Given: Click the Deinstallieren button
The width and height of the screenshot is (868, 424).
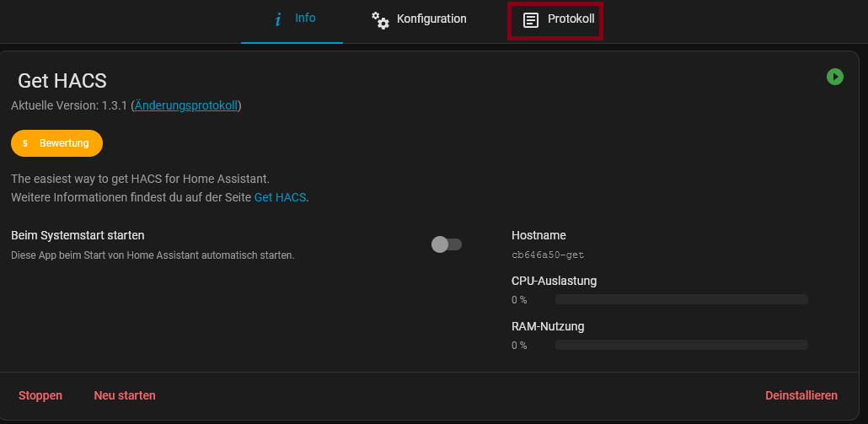Looking at the screenshot, I should coord(801,395).
